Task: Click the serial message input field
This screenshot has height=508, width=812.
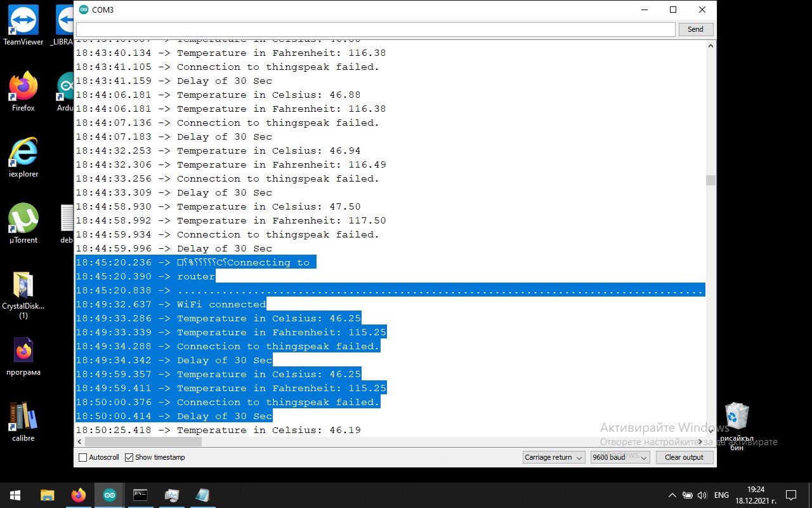Action: pos(376,29)
